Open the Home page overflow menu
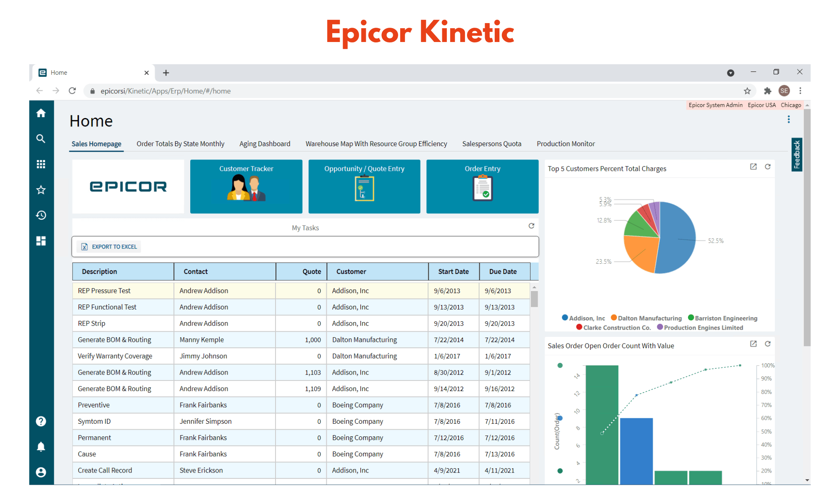The height and width of the screenshot is (504, 840). (789, 119)
